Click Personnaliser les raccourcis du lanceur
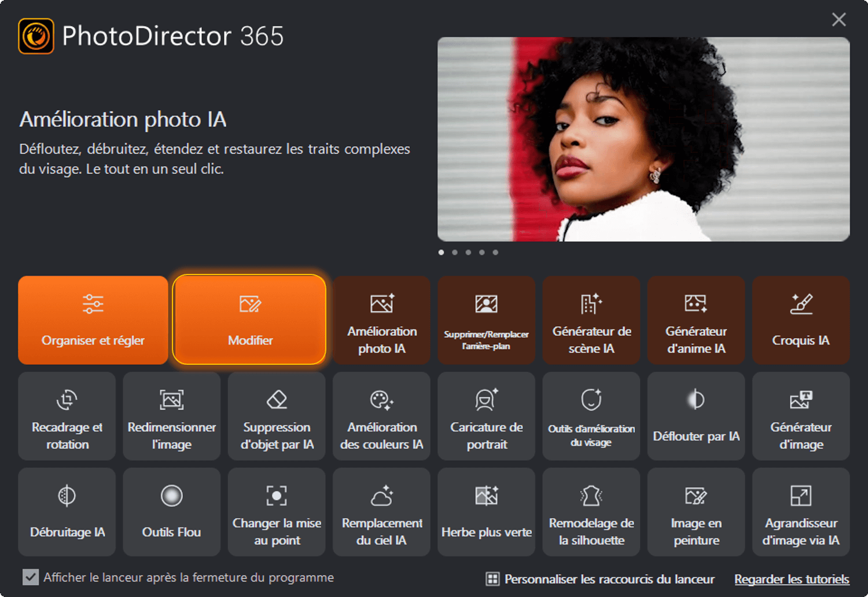 tap(601, 579)
